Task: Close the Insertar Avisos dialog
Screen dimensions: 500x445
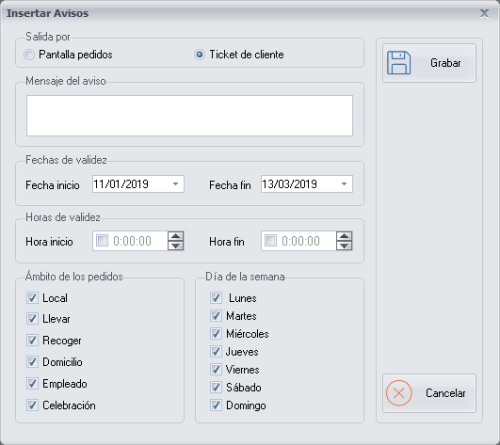Action: [x=484, y=13]
